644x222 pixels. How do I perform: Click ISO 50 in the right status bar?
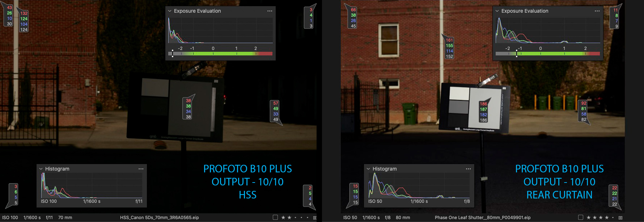[x=350, y=218]
